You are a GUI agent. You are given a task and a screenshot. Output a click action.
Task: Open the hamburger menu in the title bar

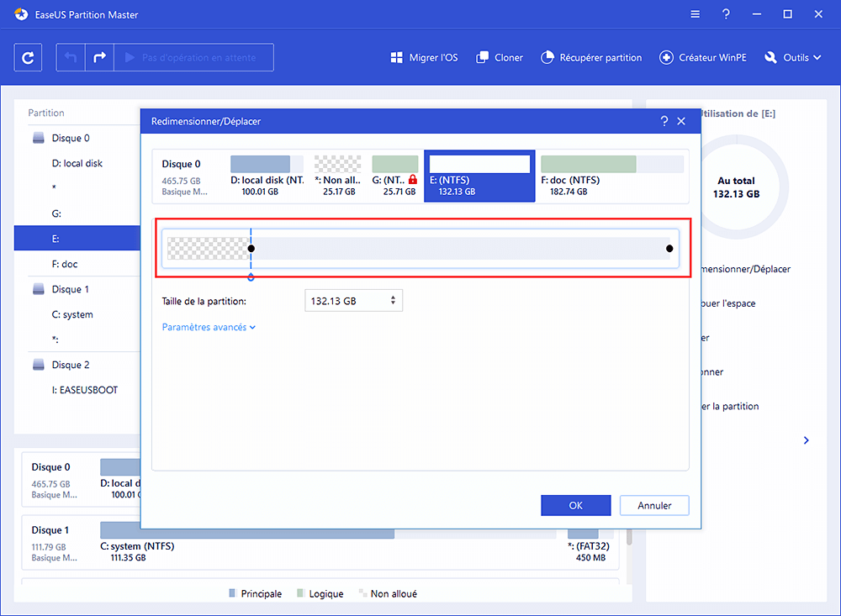695,14
